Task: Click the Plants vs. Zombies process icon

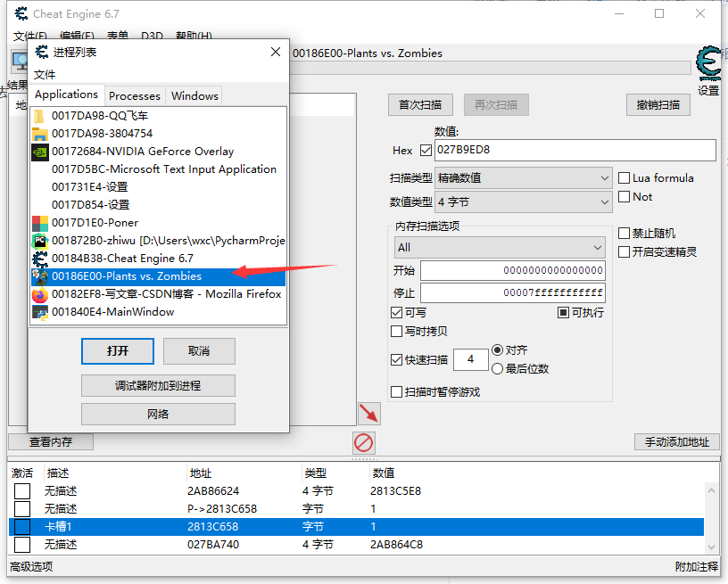Action: (40, 276)
